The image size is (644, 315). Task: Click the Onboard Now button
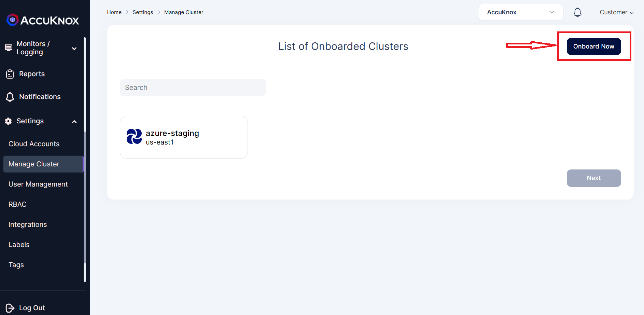(x=594, y=46)
